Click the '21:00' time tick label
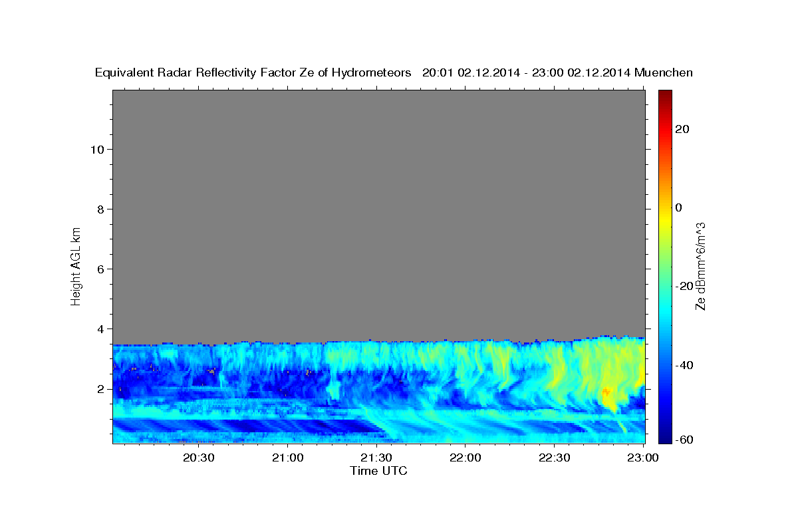This screenshot has height=532, width=798. pyautogui.click(x=288, y=458)
